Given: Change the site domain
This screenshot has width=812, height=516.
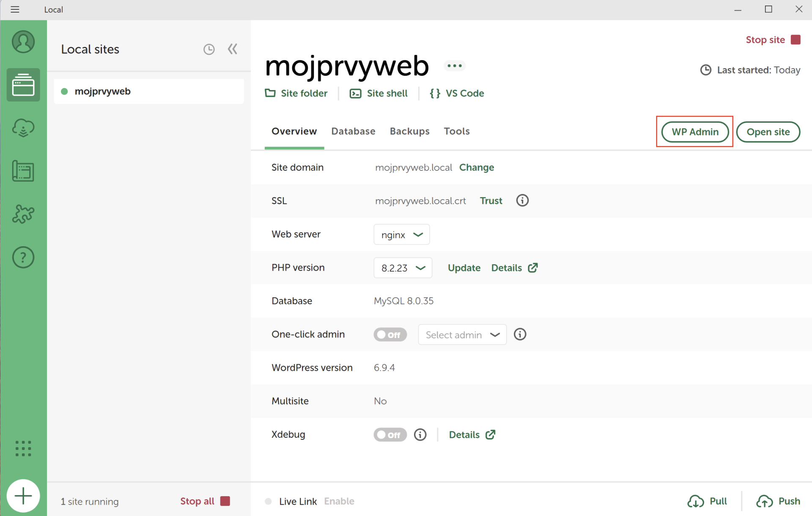Looking at the screenshot, I should (477, 167).
